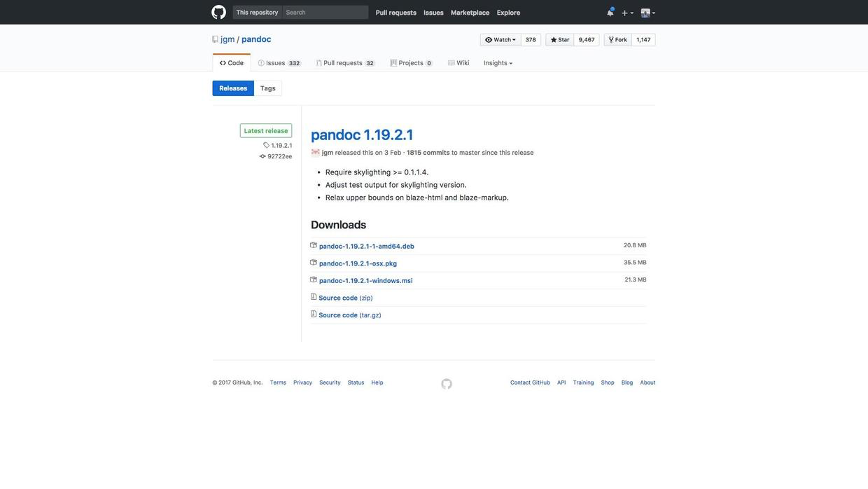Open footer Blog link

(627, 383)
